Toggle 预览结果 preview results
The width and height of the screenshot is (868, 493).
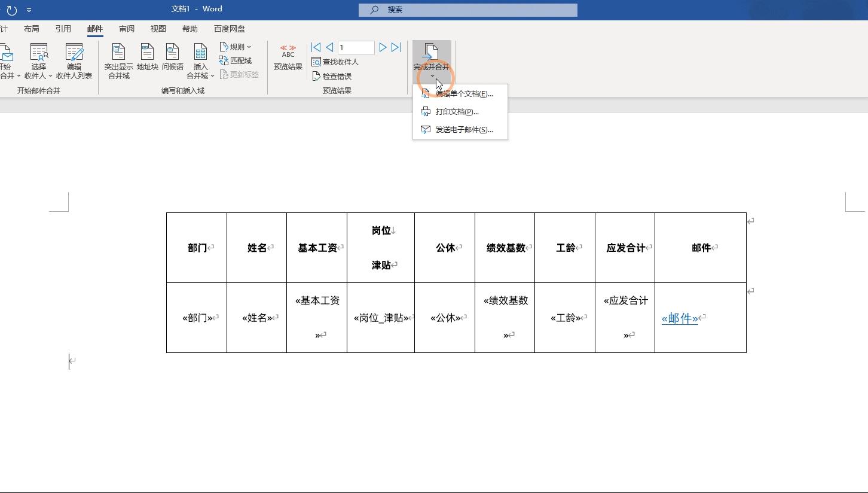(x=288, y=57)
